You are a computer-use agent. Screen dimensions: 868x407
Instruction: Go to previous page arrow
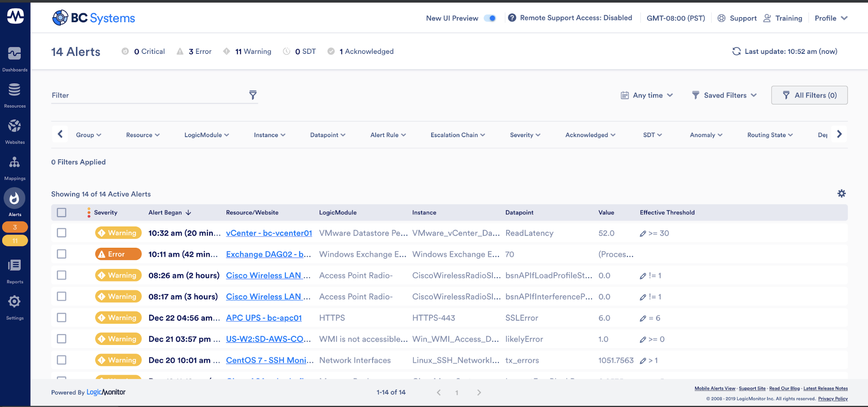click(439, 392)
